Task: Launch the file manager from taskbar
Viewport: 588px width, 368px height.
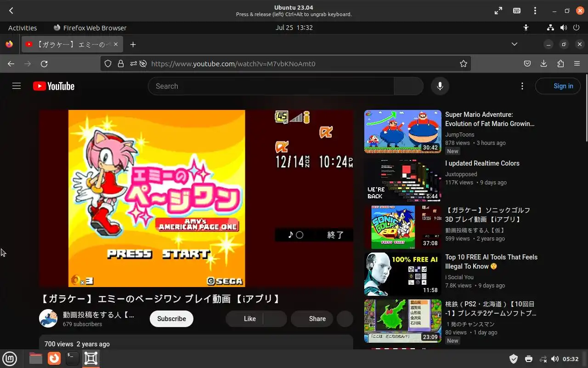Action: 36,358
